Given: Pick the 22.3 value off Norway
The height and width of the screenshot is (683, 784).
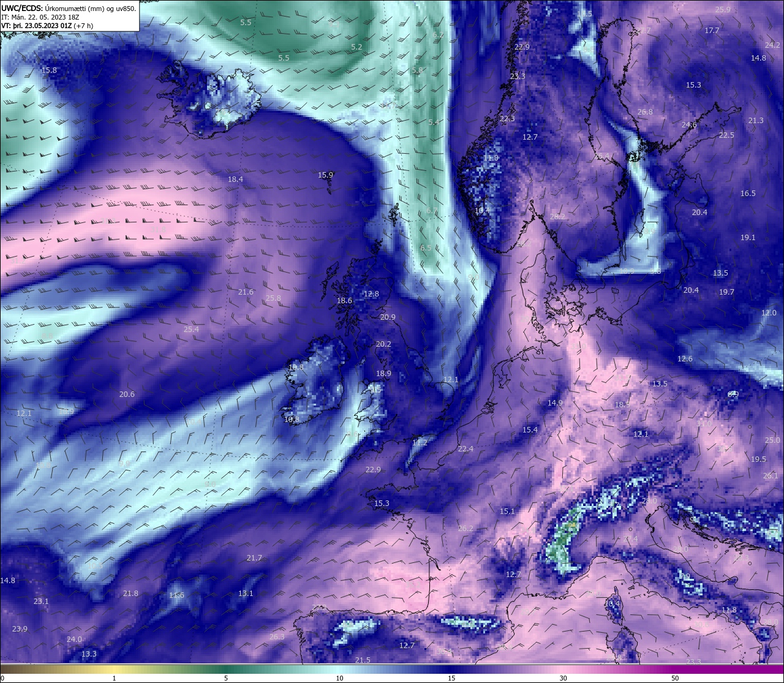Looking at the screenshot, I should pos(507,119).
